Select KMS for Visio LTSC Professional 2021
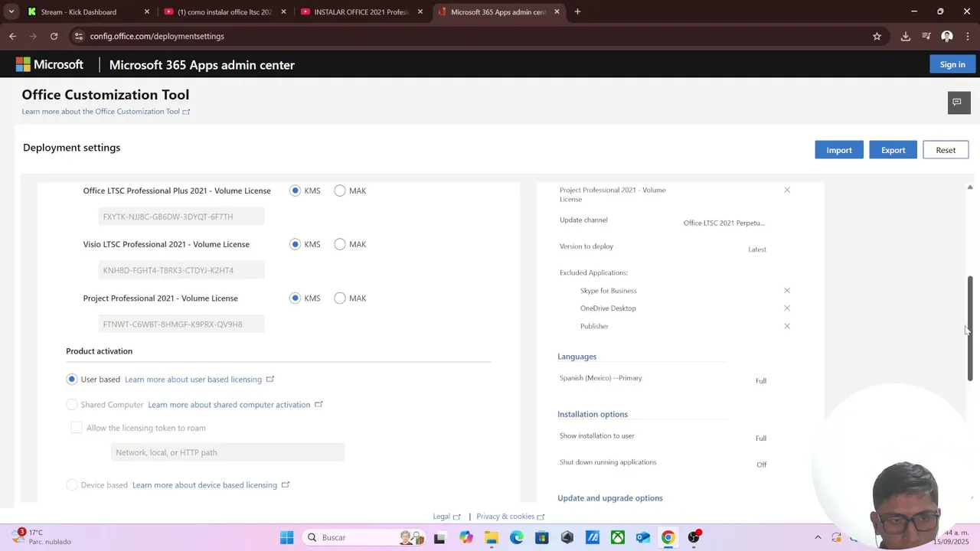 click(296, 244)
